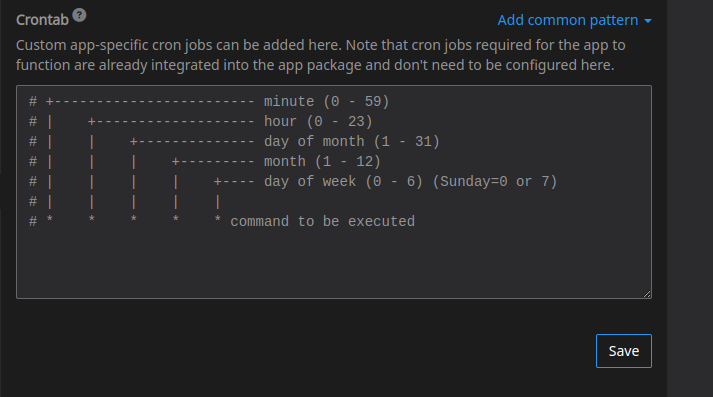This screenshot has height=397, width=713.
Task: Click the plus sign before the hour dashes
Action: (91, 121)
